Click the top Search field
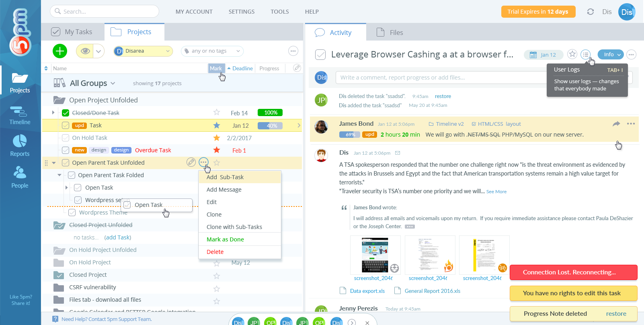644x325 pixels. click(x=105, y=11)
